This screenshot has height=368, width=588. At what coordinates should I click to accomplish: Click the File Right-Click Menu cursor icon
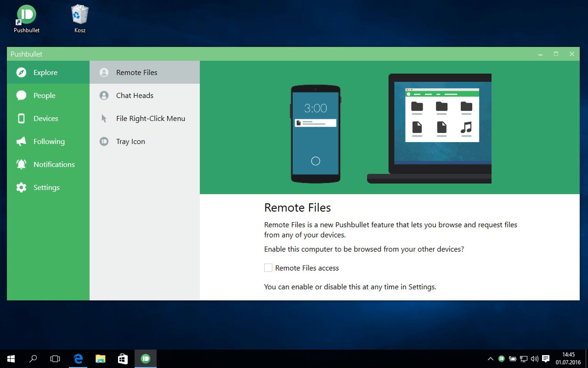coord(104,118)
